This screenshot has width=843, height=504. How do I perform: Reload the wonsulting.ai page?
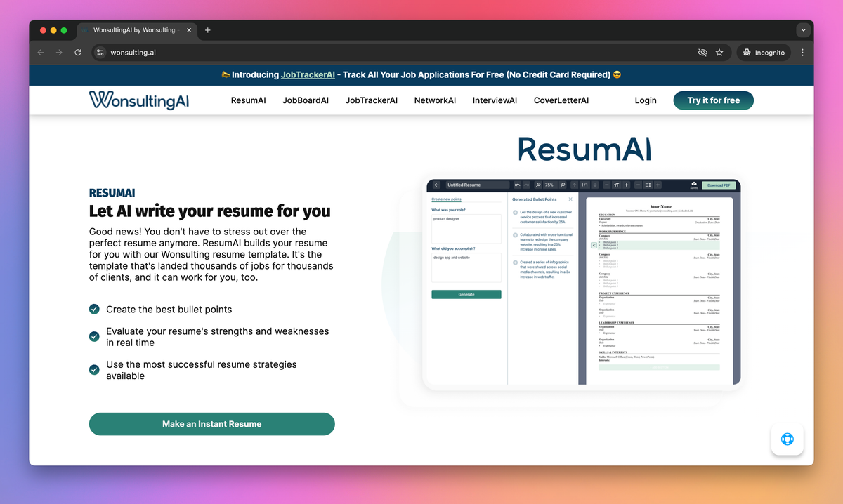[78, 53]
